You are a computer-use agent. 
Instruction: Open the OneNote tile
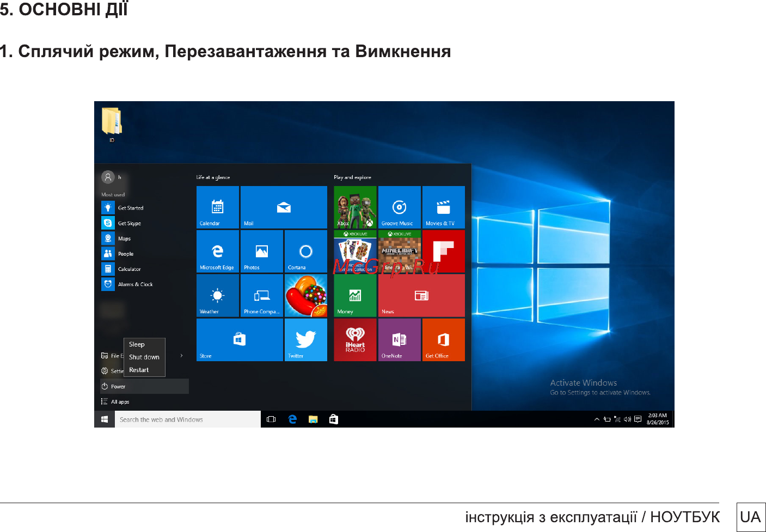point(400,339)
